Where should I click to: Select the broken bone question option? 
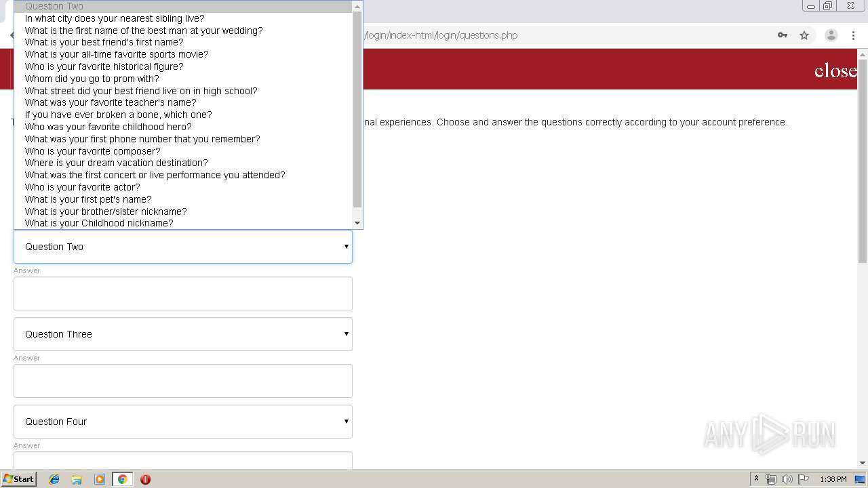pyautogui.click(x=184, y=115)
